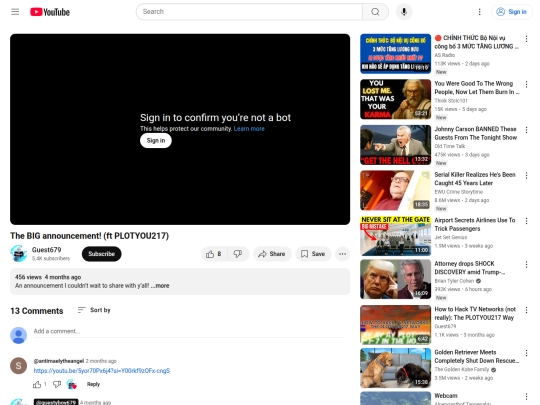Share the video
This screenshot has height=405, width=540.
pyautogui.click(x=272, y=254)
